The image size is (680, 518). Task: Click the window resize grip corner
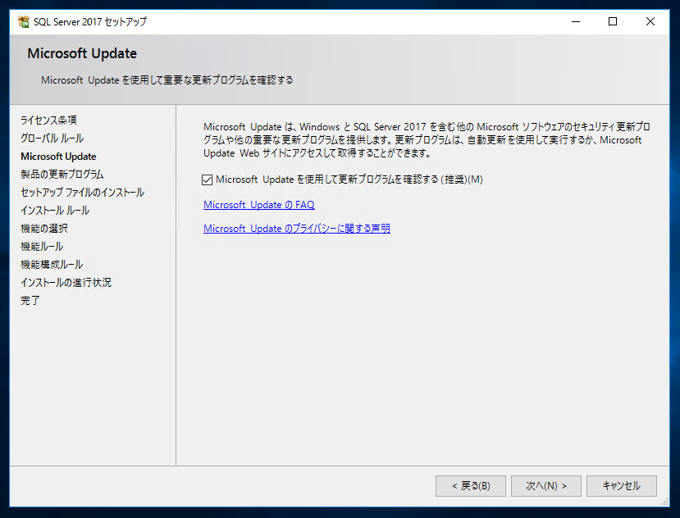coord(664,502)
